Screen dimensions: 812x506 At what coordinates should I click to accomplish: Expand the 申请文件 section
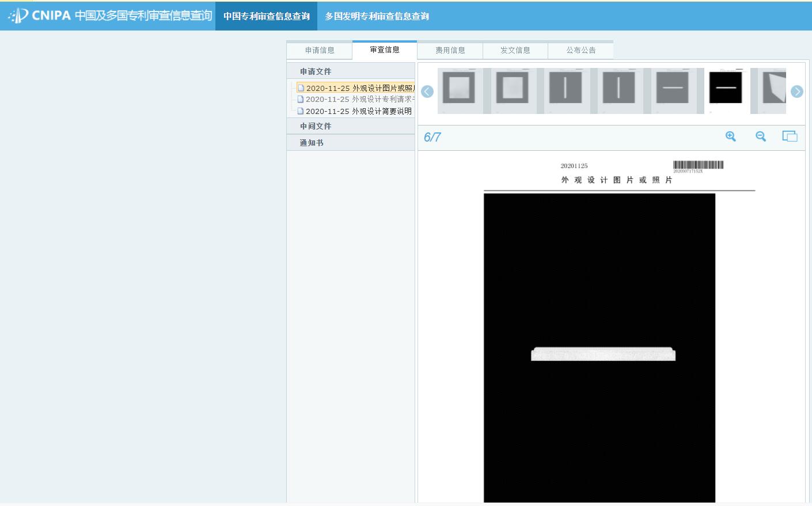(316, 71)
